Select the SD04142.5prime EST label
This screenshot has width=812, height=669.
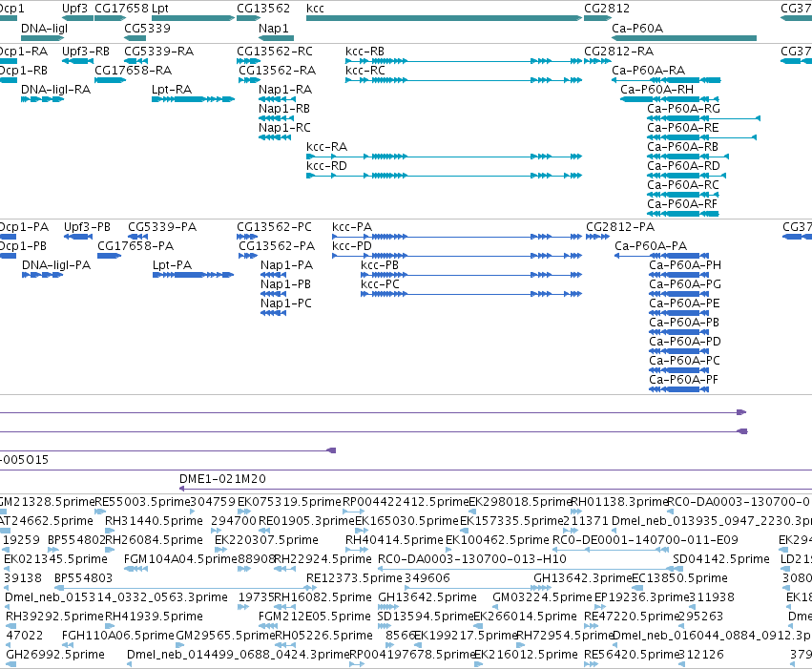[720, 558]
